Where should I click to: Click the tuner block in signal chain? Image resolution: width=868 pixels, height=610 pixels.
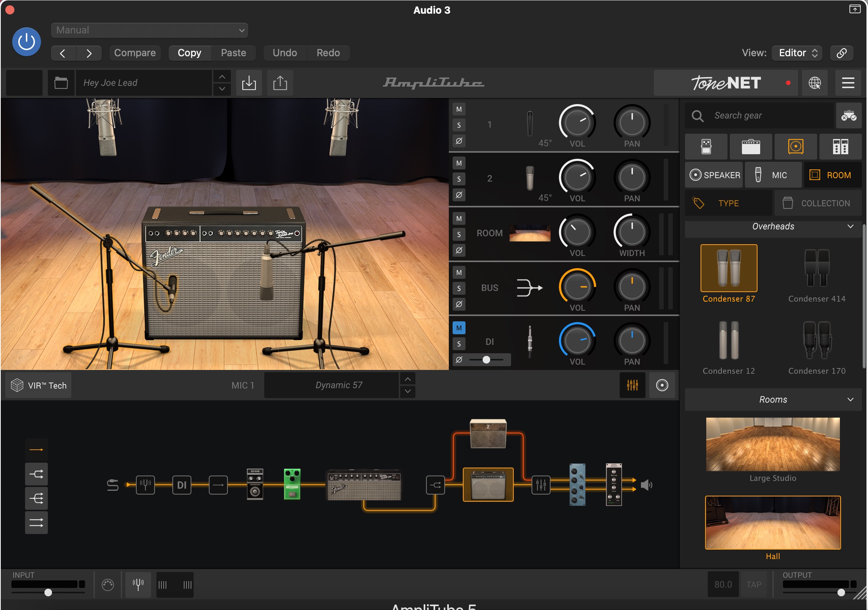[145, 485]
